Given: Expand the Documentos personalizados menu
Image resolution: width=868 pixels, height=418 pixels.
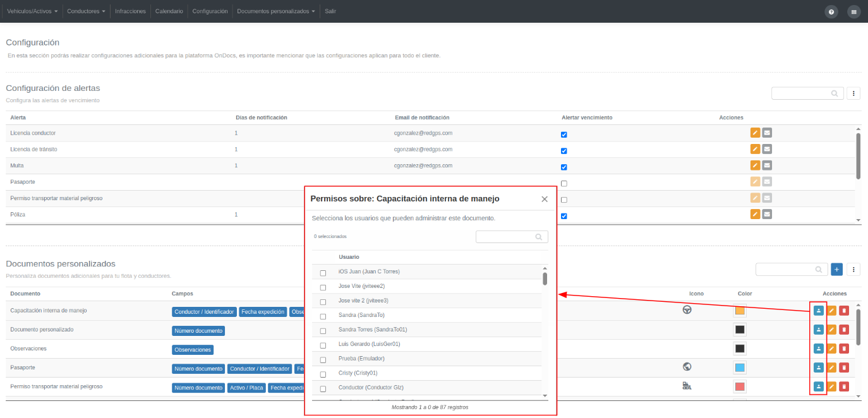Looking at the screenshot, I should pyautogui.click(x=276, y=11).
